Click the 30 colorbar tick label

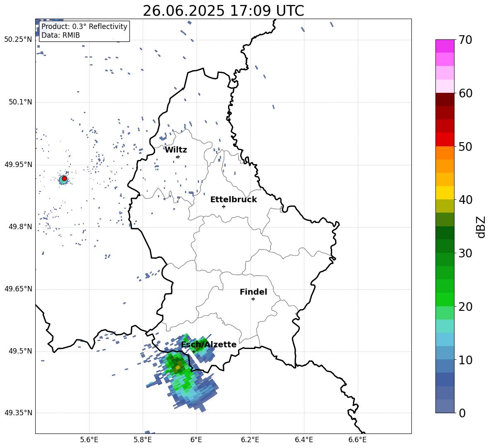pos(465,253)
